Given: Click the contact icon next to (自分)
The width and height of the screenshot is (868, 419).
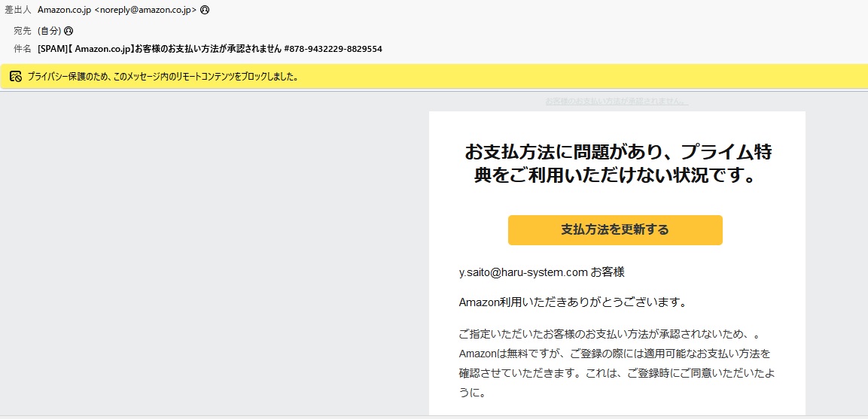Looking at the screenshot, I should (x=69, y=31).
